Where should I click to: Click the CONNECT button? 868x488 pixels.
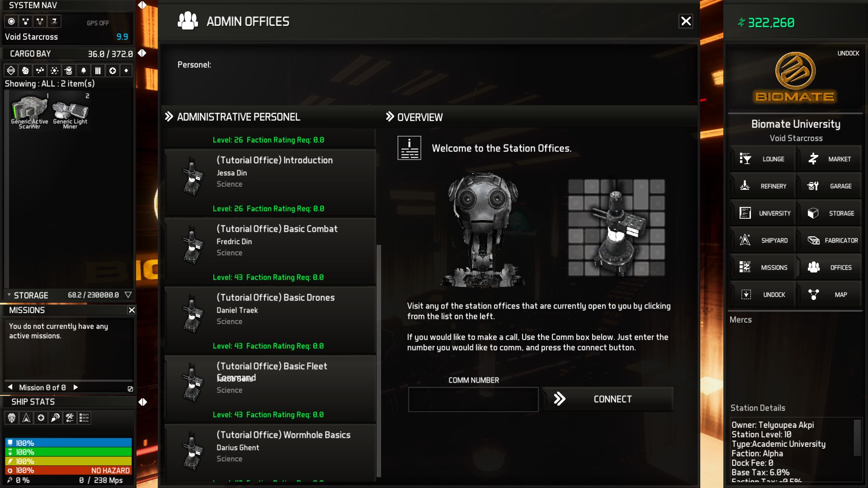pos(608,399)
